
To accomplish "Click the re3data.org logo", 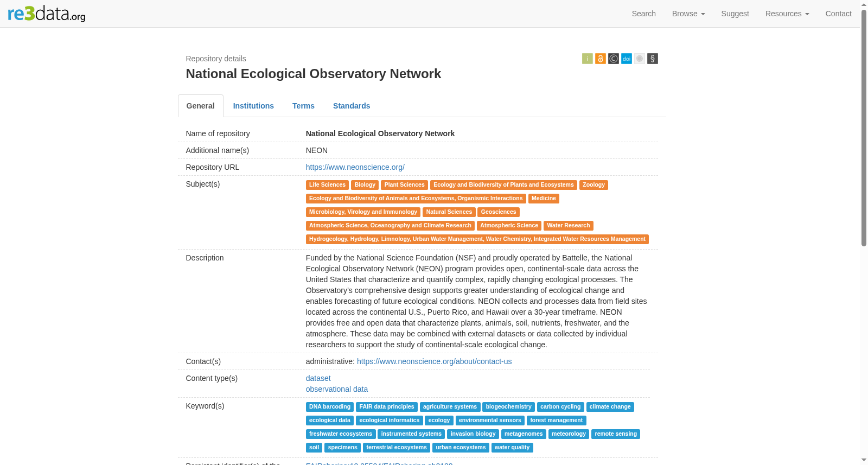I will tap(47, 14).
